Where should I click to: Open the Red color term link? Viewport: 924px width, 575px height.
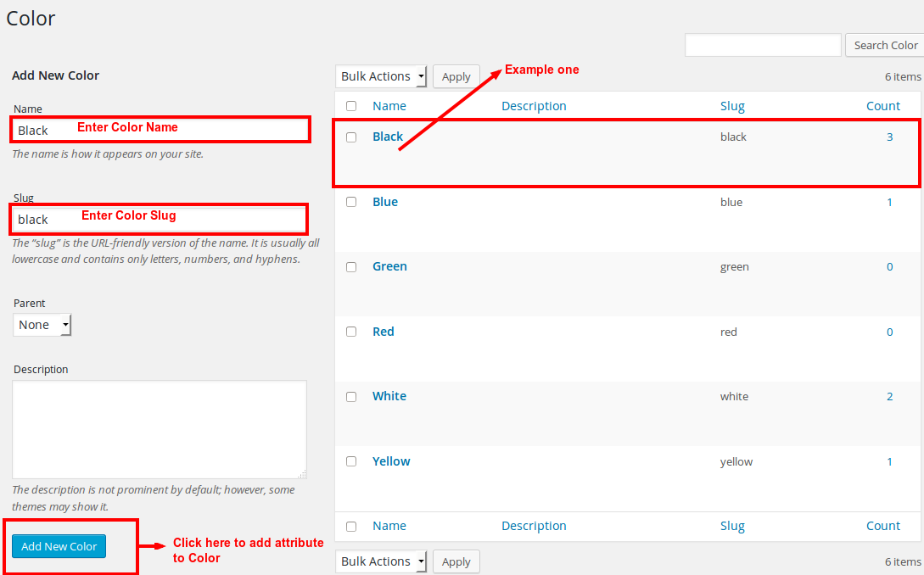(x=384, y=332)
